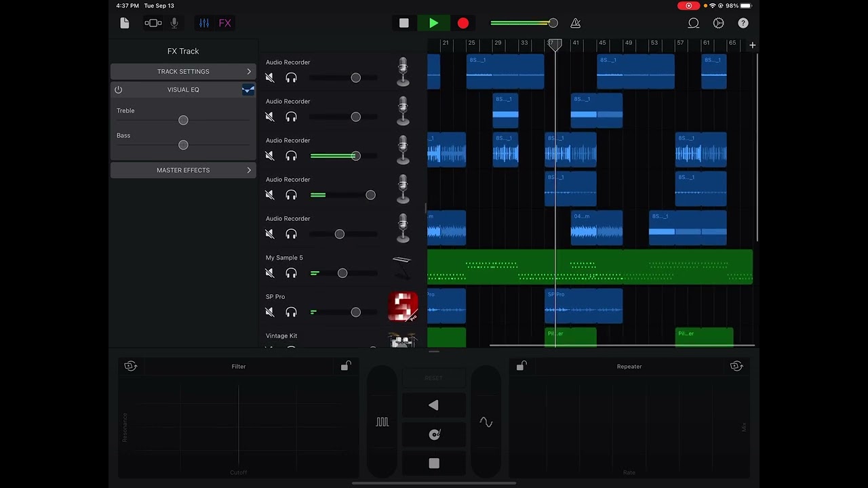Image resolution: width=868 pixels, height=488 pixels.
Task: Tap the Filter label in FX panel
Action: pos(239,367)
